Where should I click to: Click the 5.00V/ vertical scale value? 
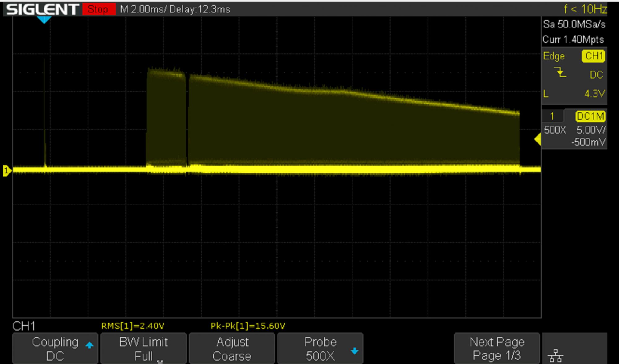coord(591,130)
